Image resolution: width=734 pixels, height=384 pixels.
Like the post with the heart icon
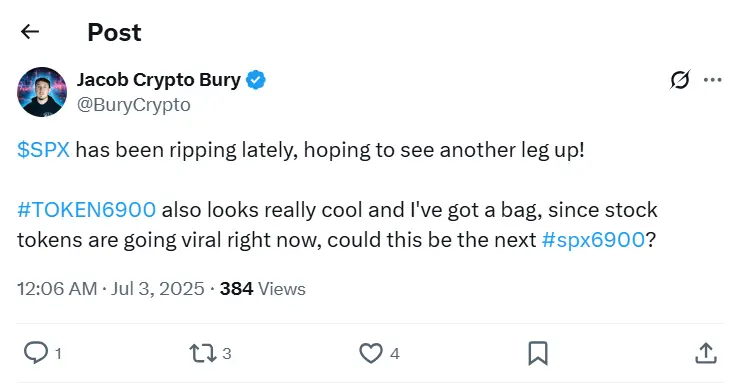point(371,353)
